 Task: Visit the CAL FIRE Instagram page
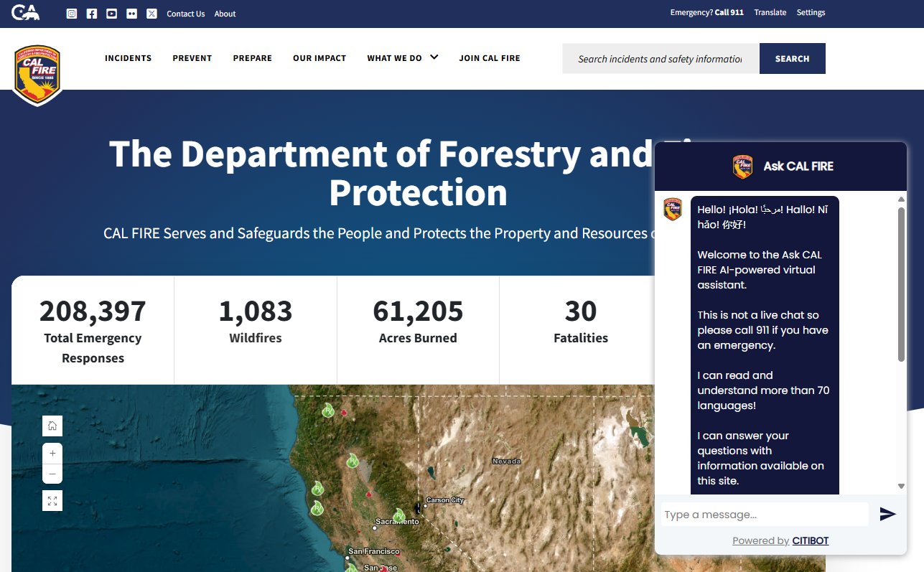[x=72, y=14]
